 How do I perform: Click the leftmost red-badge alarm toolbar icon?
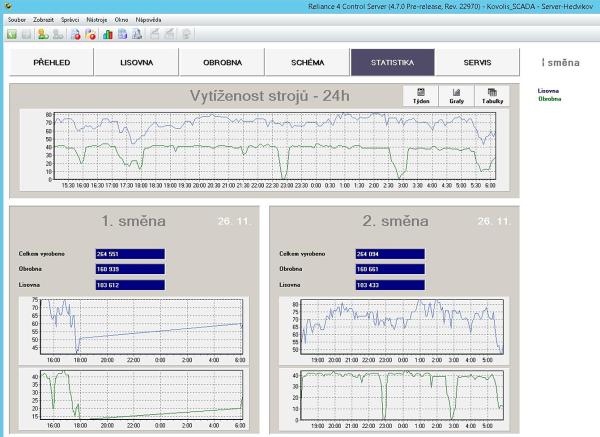(x=76, y=34)
